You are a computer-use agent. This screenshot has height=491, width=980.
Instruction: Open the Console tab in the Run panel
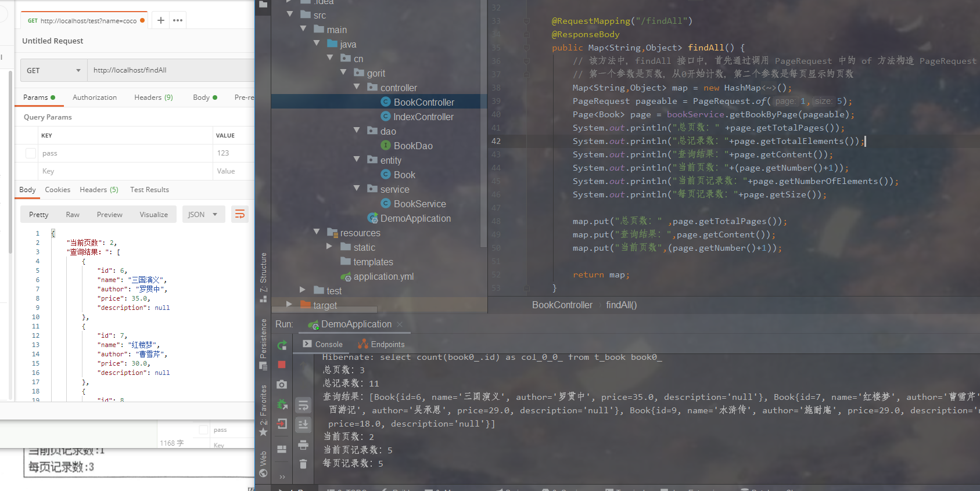(323, 344)
